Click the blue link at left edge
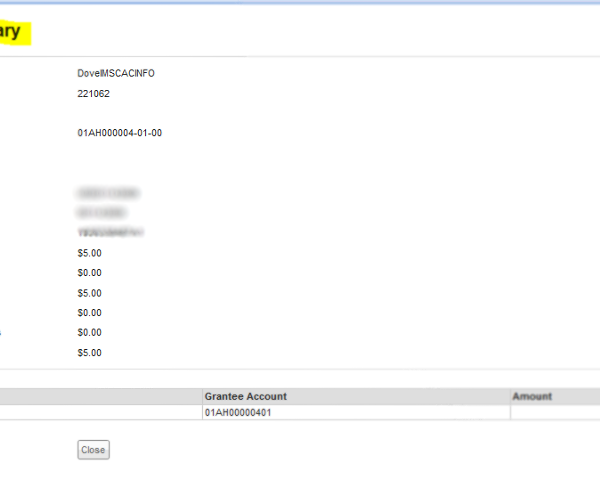This screenshot has height=504, width=600. (x=1, y=333)
